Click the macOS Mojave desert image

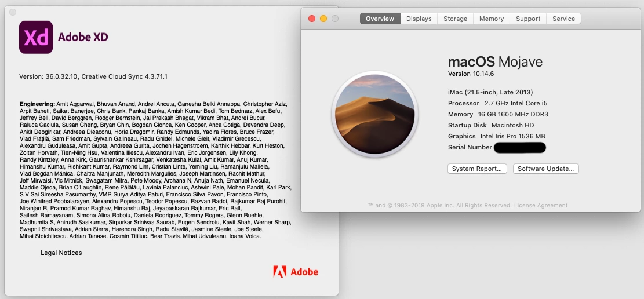[374, 114]
